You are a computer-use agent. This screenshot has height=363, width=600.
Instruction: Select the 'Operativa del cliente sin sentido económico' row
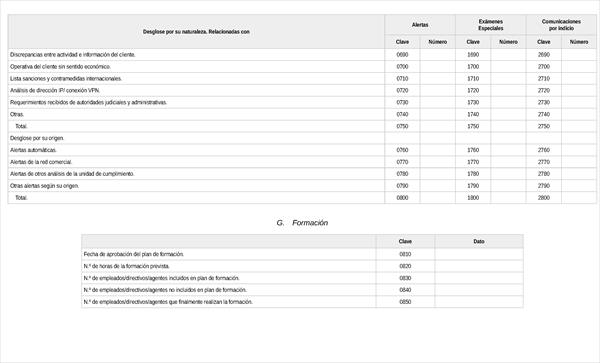pyautogui.click(x=302, y=67)
